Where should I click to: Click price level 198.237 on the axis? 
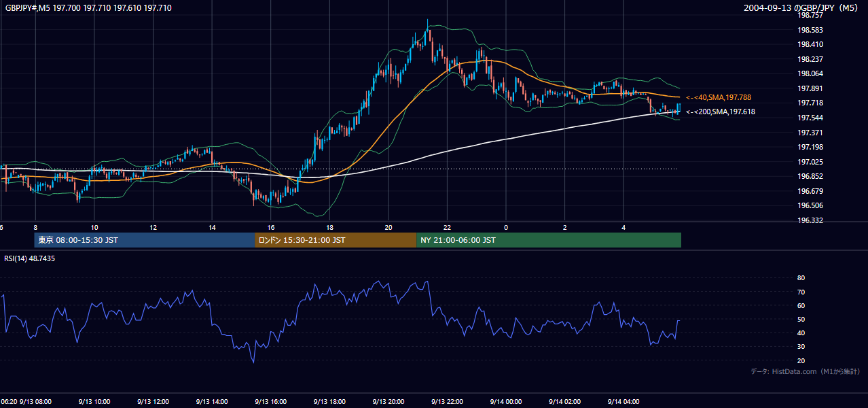810,59
